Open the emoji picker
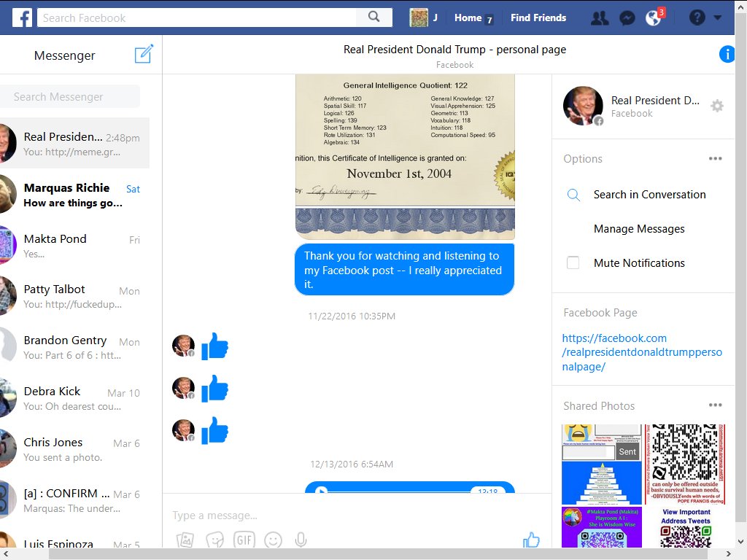This screenshot has height=560, width=747. [x=274, y=540]
